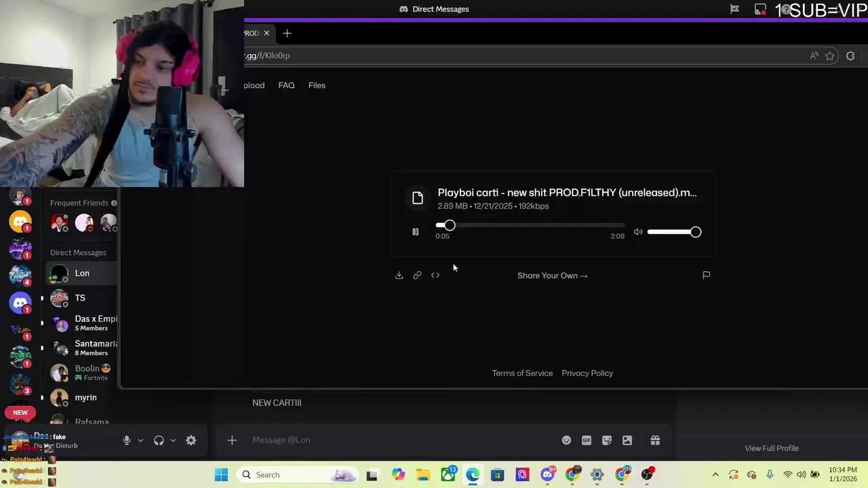Click the plus attach button in message bar
The height and width of the screenshot is (488, 868).
[x=232, y=440]
